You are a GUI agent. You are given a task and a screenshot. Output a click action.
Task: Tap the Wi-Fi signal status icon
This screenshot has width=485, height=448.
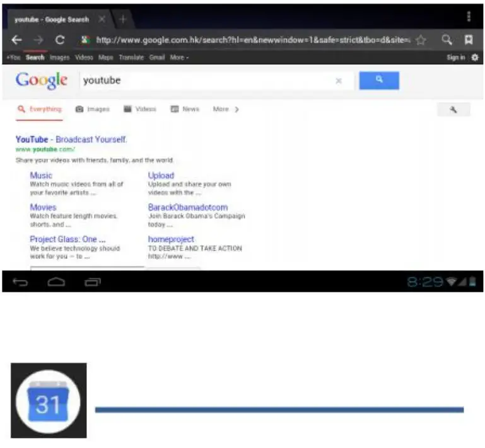[x=452, y=282]
